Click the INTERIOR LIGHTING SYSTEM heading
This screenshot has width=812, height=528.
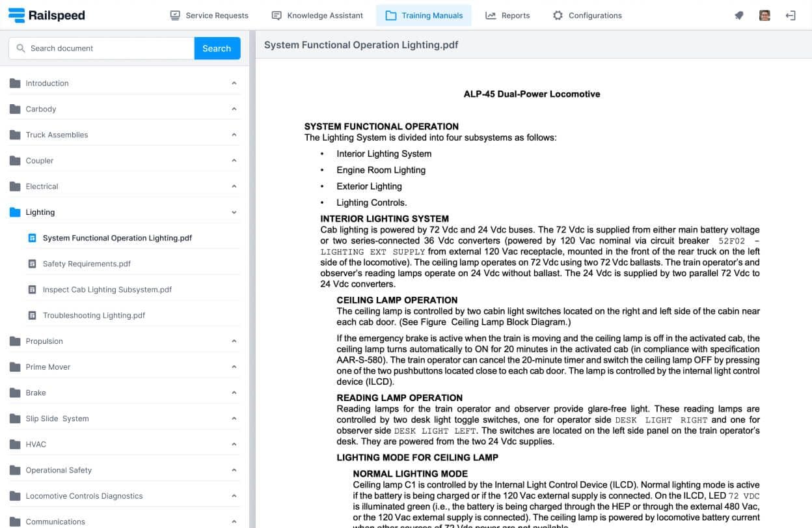[385, 219]
